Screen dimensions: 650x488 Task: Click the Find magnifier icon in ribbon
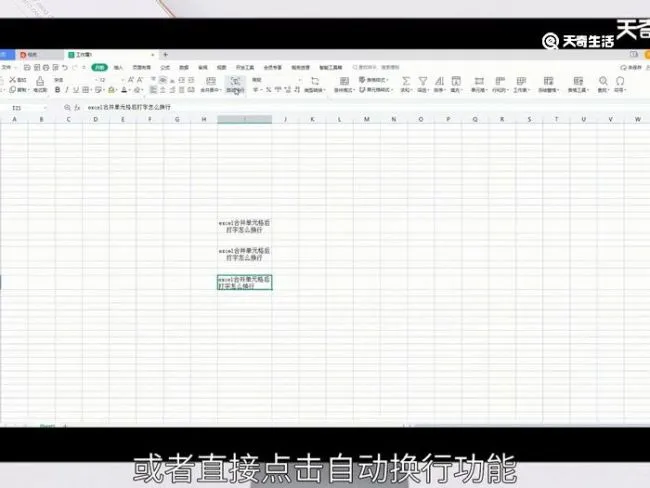point(603,81)
